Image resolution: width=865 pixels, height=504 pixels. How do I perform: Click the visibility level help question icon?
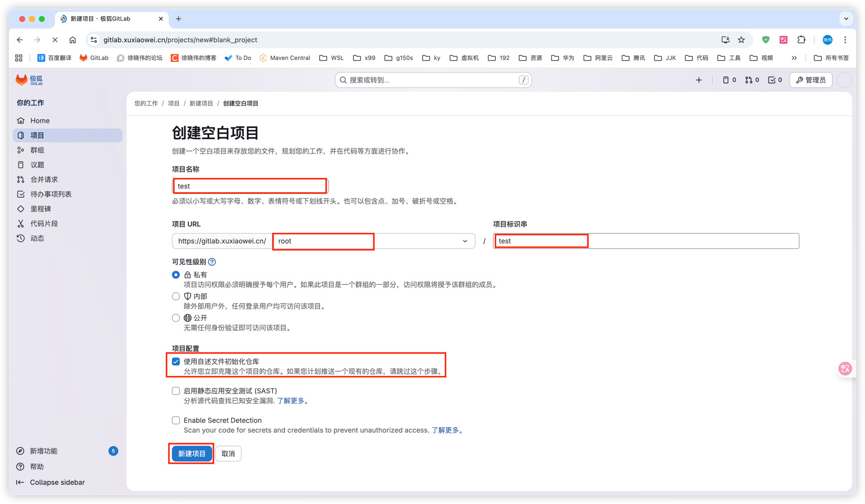tap(212, 262)
